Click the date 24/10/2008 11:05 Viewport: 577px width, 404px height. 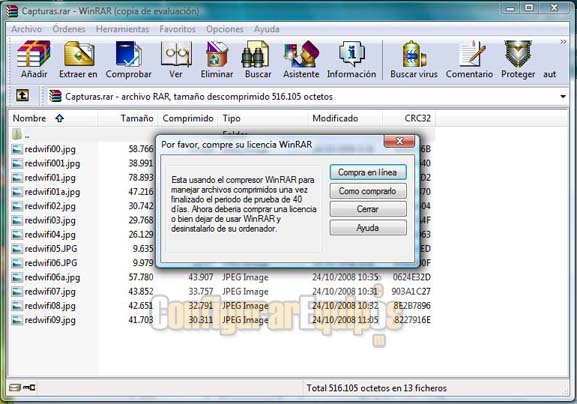click(345, 320)
